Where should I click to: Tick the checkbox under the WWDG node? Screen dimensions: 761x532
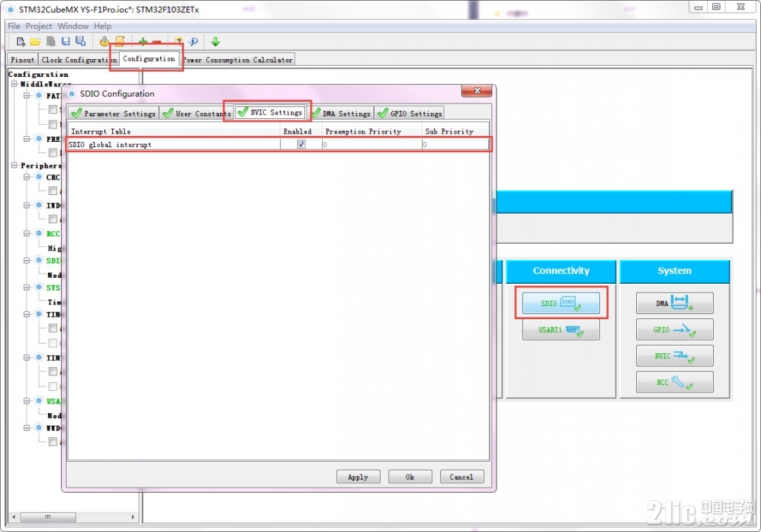tap(53, 442)
